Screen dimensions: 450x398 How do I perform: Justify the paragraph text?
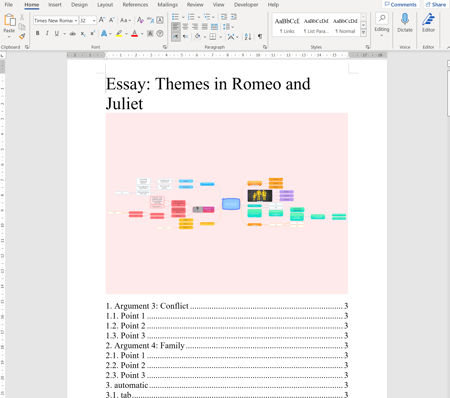pyautogui.click(x=205, y=27)
